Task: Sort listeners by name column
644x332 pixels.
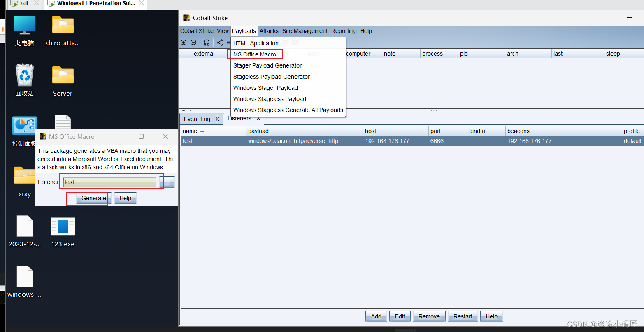Action: (214, 131)
